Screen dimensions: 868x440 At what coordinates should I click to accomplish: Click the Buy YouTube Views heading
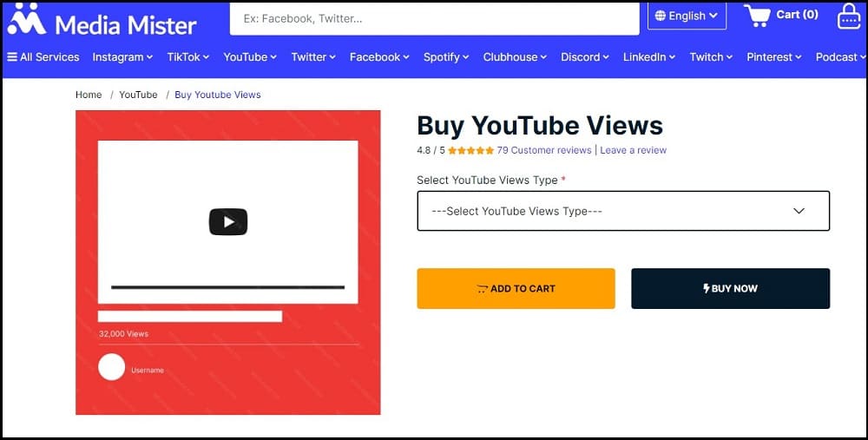pos(540,126)
